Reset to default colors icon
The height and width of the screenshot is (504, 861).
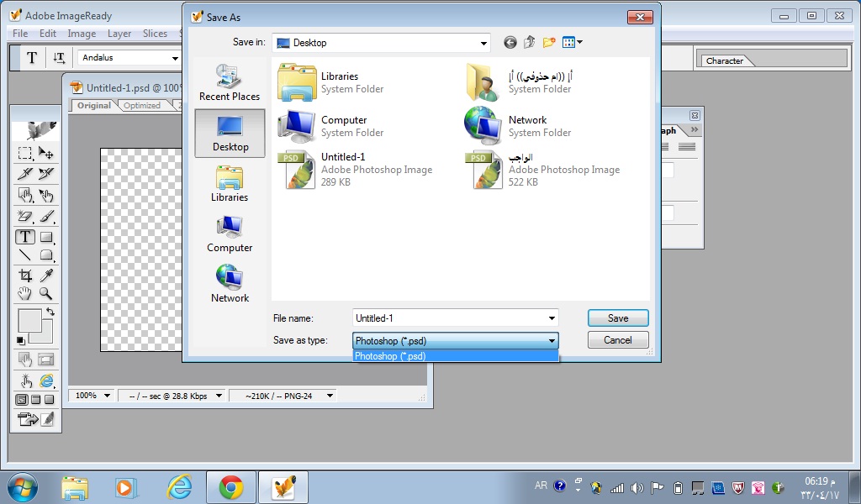[x=21, y=340]
